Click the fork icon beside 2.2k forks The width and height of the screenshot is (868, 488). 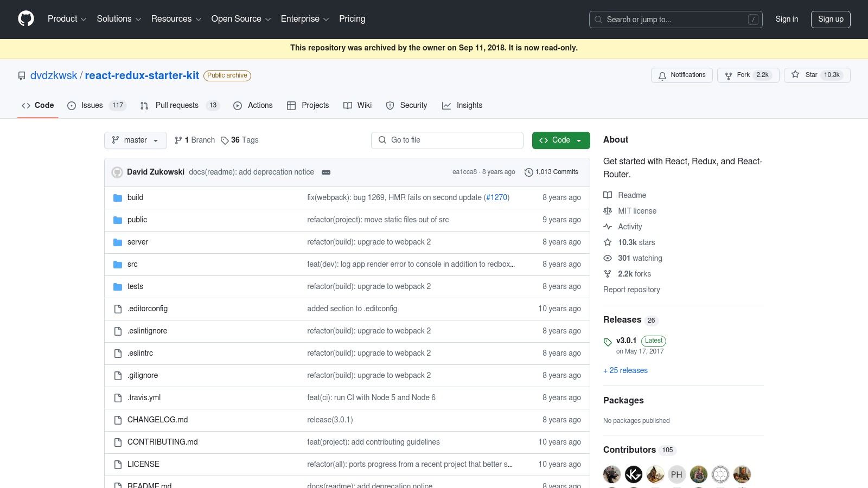(608, 274)
